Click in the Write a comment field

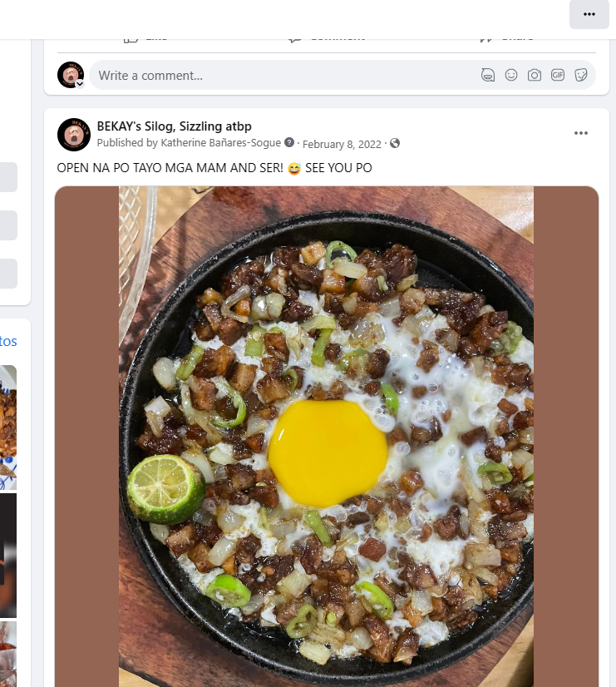pos(283,75)
